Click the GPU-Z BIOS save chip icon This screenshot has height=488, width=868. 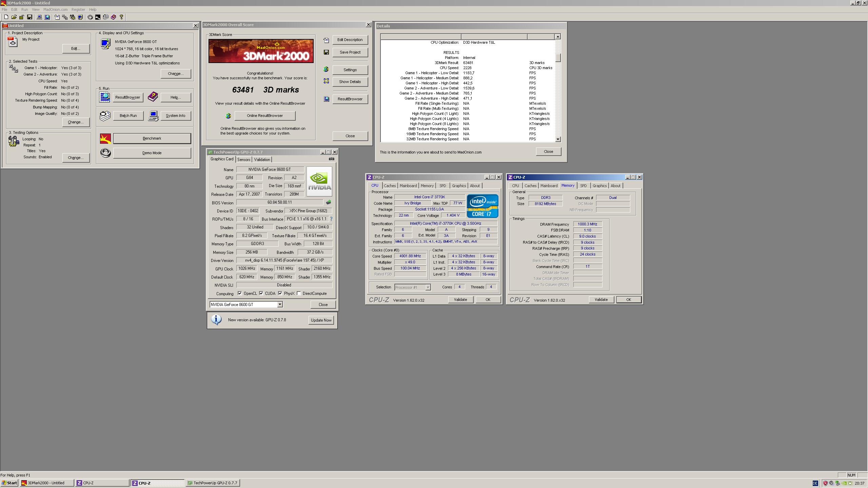tap(328, 202)
